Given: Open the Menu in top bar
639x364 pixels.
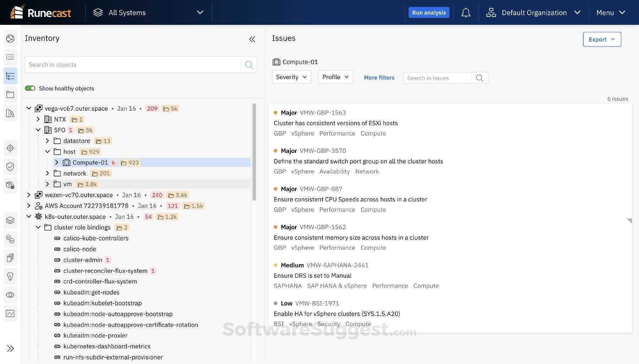Looking at the screenshot, I should click(611, 13).
